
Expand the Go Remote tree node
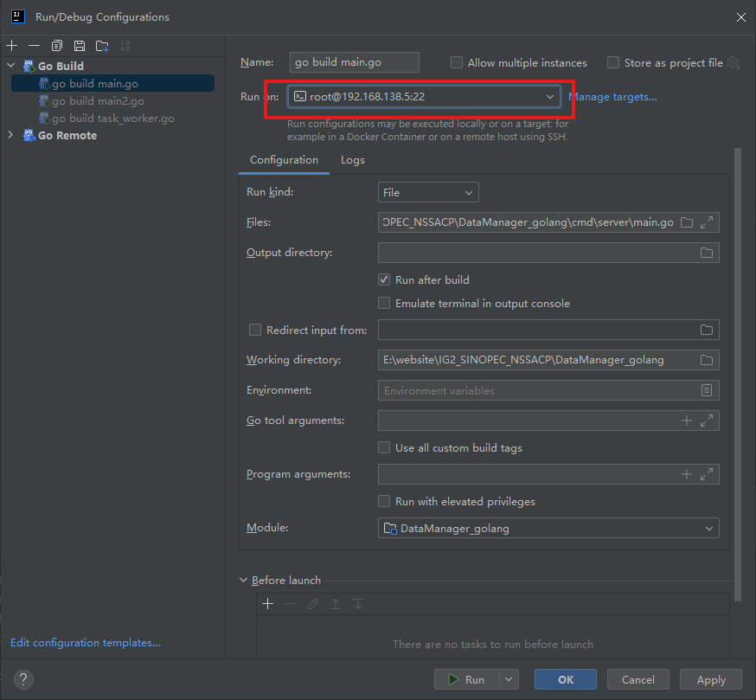10,135
